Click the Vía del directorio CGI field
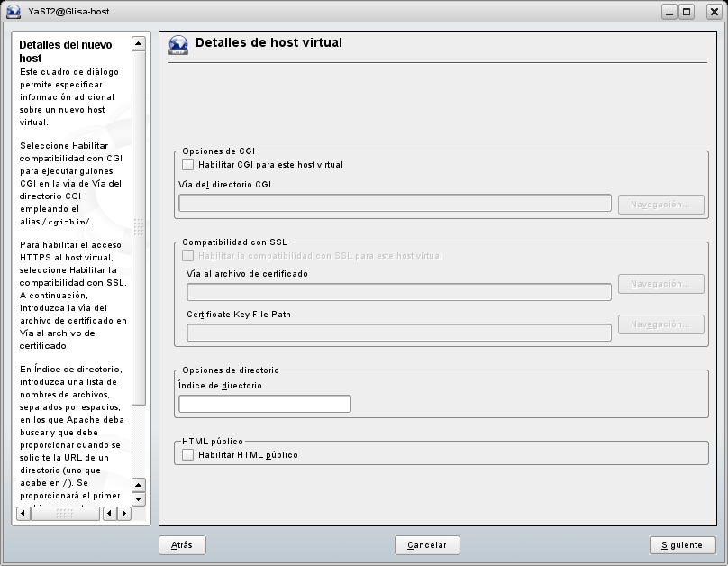Viewport: 728px width, 566px height. [396, 203]
